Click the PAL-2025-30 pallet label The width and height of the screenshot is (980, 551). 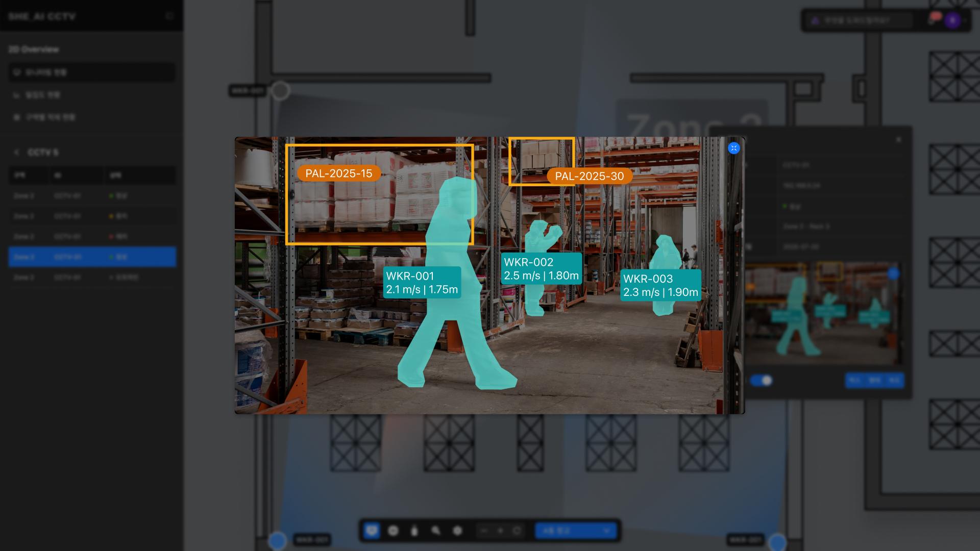[589, 177]
